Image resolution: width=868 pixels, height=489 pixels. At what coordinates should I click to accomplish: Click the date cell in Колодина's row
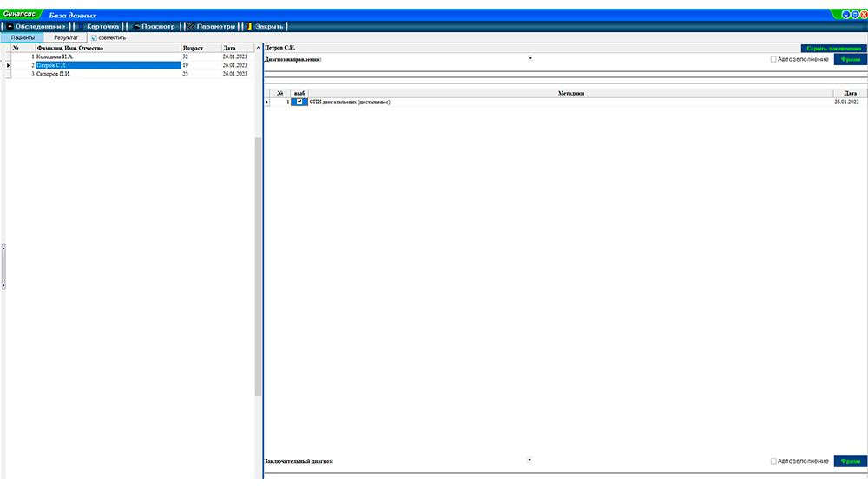click(x=234, y=56)
